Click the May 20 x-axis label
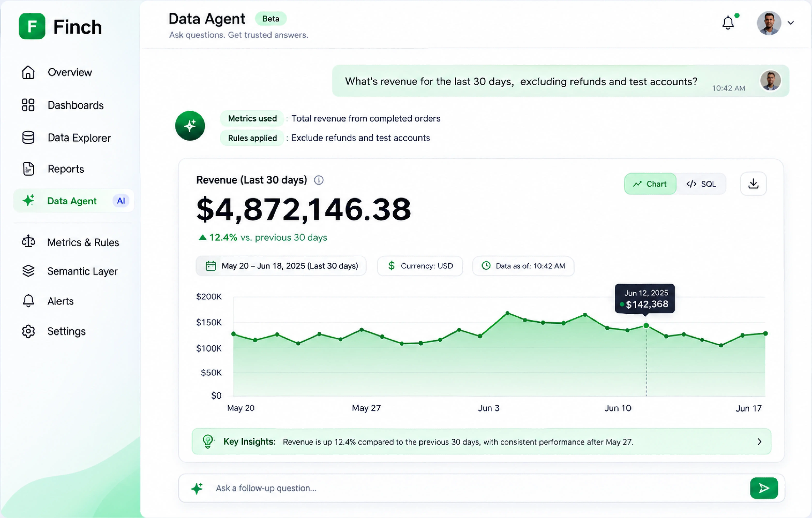Viewport: 812px width, 518px height. click(241, 408)
